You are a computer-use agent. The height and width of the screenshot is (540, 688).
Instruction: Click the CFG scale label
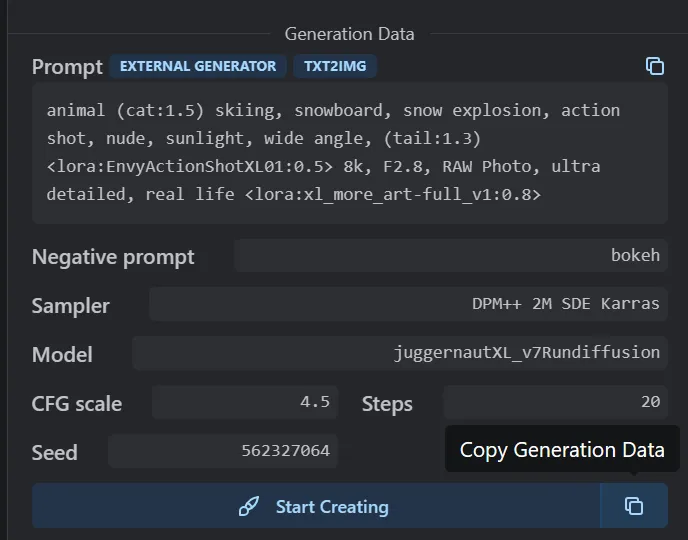[x=77, y=404]
